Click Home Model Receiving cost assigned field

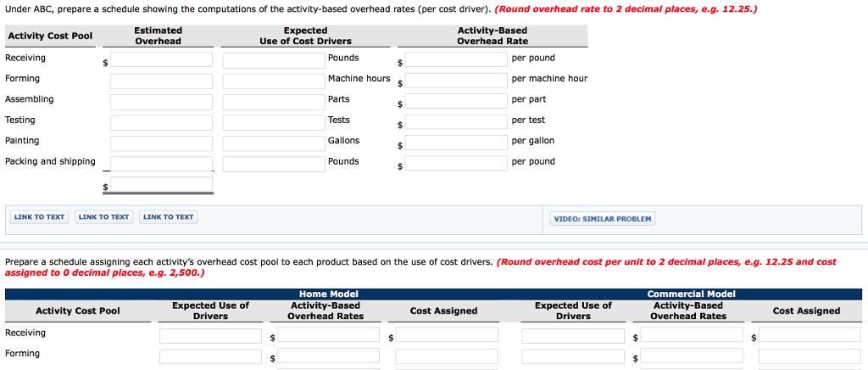[x=447, y=335]
